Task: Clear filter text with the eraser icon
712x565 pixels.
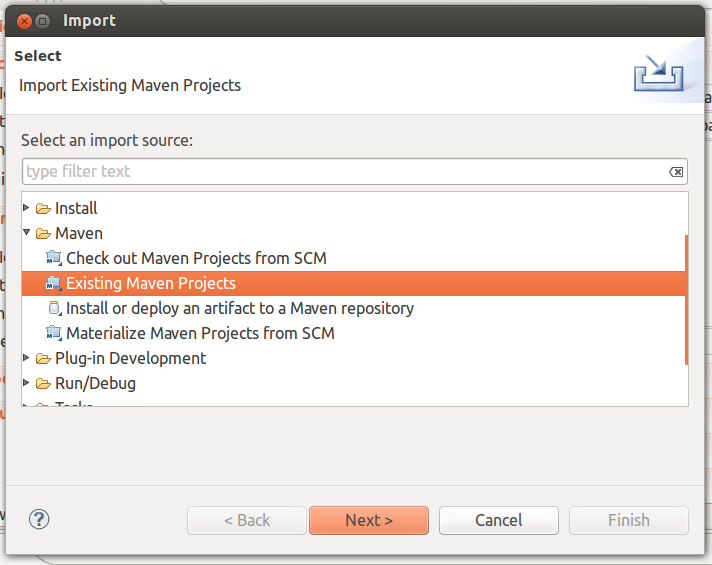Action: click(676, 172)
